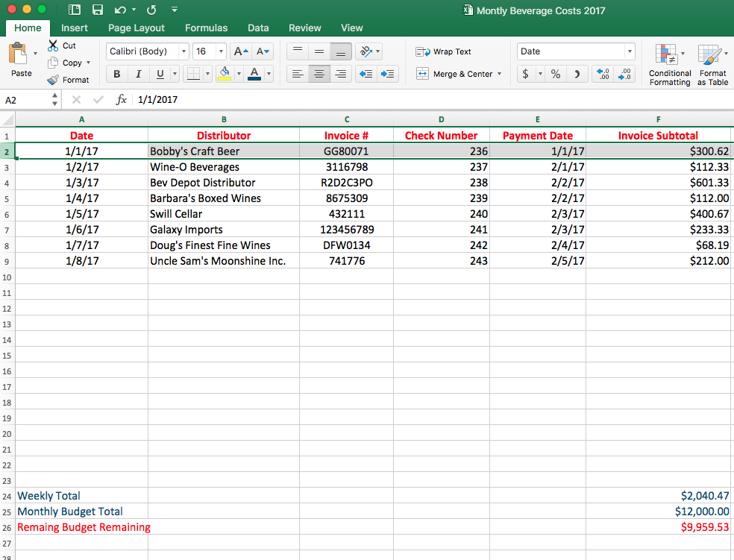Click the increase decimal places icon

603,74
